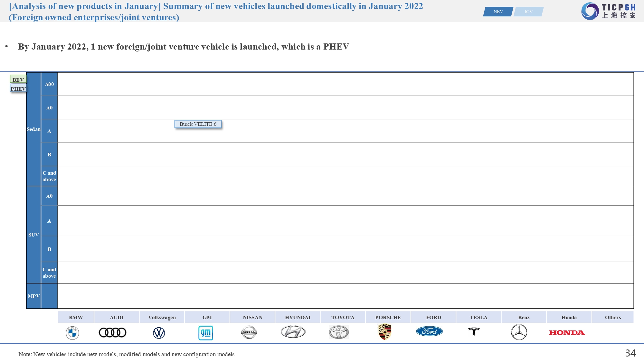Click the Ford oval logo
This screenshot has width=644, height=362.
(430, 331)
